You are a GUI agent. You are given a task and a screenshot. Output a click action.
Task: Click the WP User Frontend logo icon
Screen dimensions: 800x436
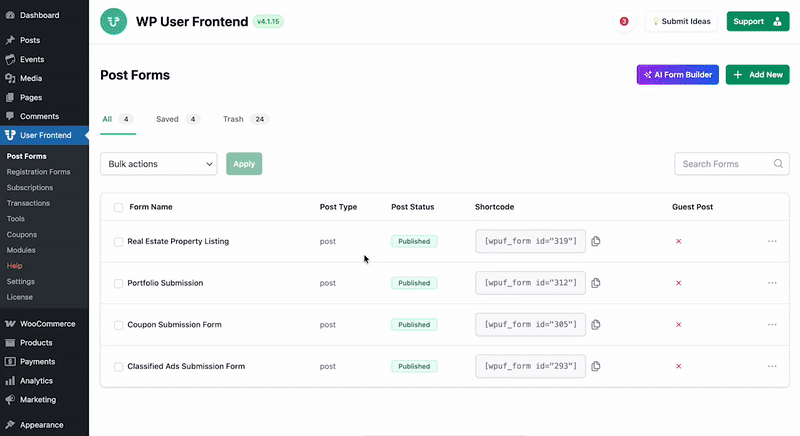pos(113,21)
